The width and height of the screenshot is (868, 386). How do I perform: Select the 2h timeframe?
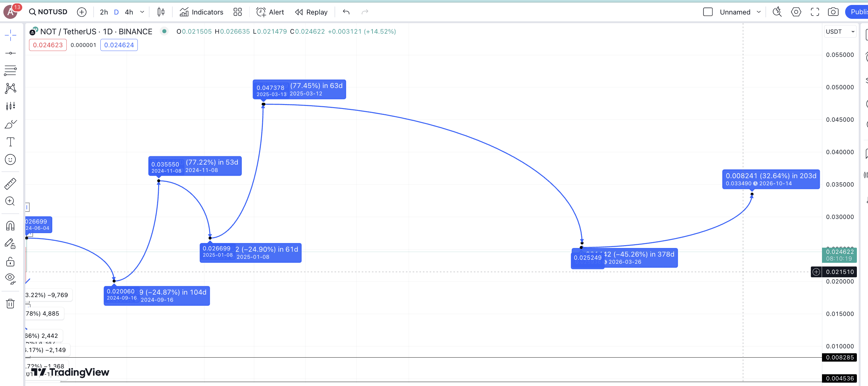(104, 12)
